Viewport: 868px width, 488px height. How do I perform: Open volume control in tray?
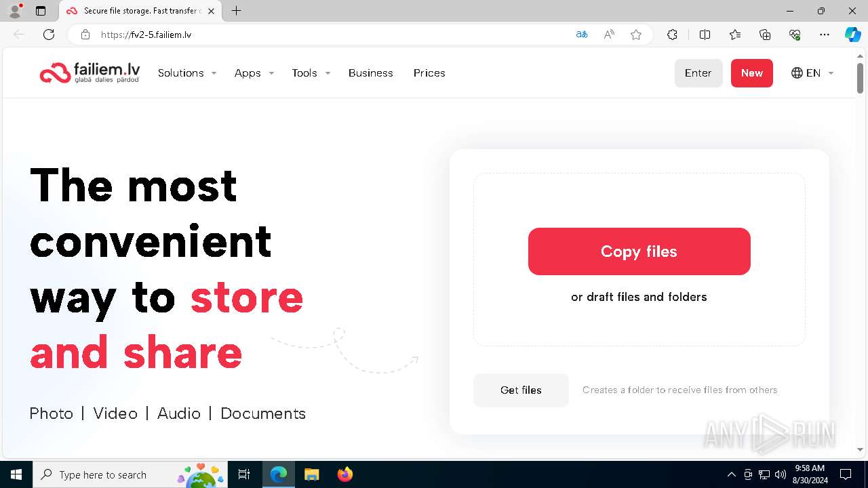(781, 474)
